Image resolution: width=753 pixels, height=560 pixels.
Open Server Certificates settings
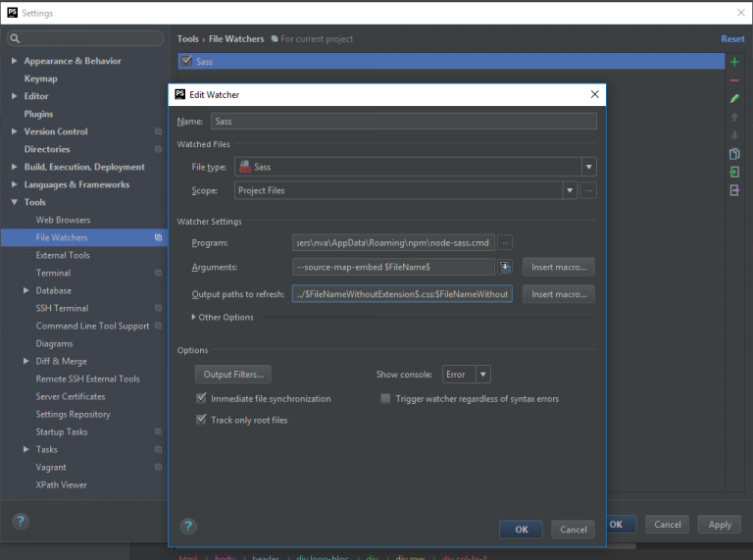tap(71, 396)
